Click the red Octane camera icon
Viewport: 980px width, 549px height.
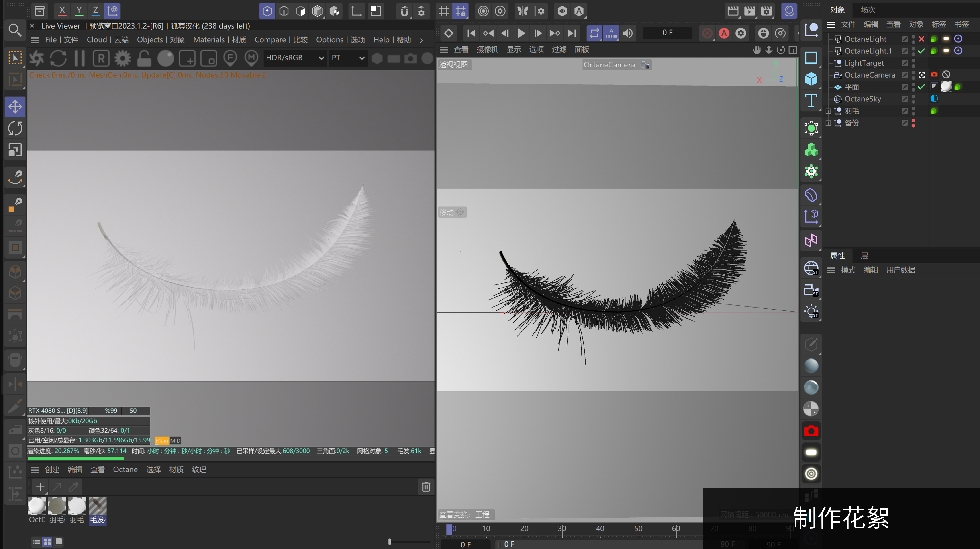pyautogui.click(x=811, y=431)
